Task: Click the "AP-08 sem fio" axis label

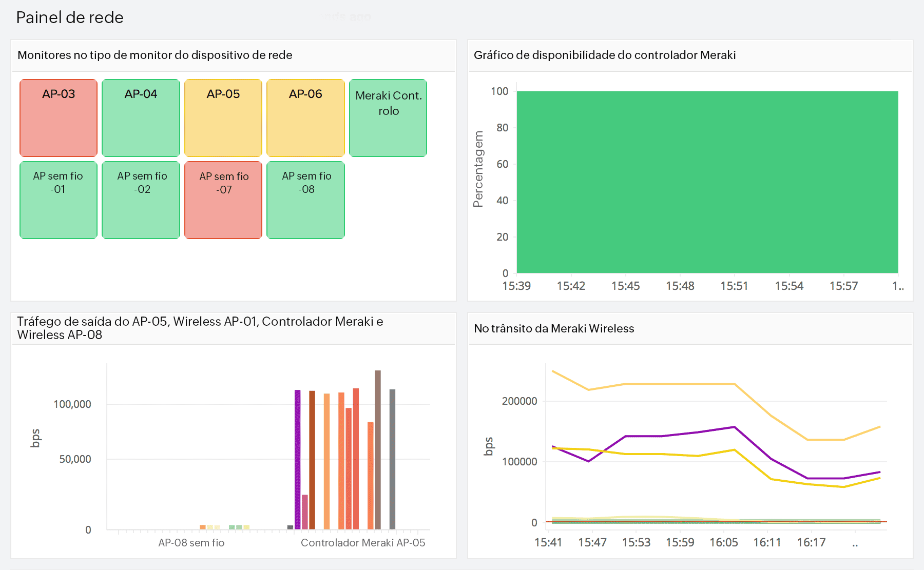Action: pyautogui.click(x=191, y=542)
